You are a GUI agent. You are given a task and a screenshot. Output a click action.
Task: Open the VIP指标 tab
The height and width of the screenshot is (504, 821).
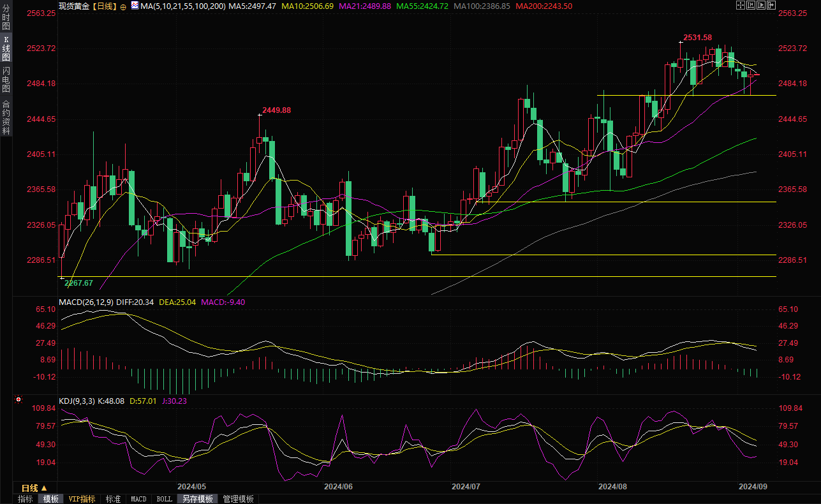click(82, 499)
